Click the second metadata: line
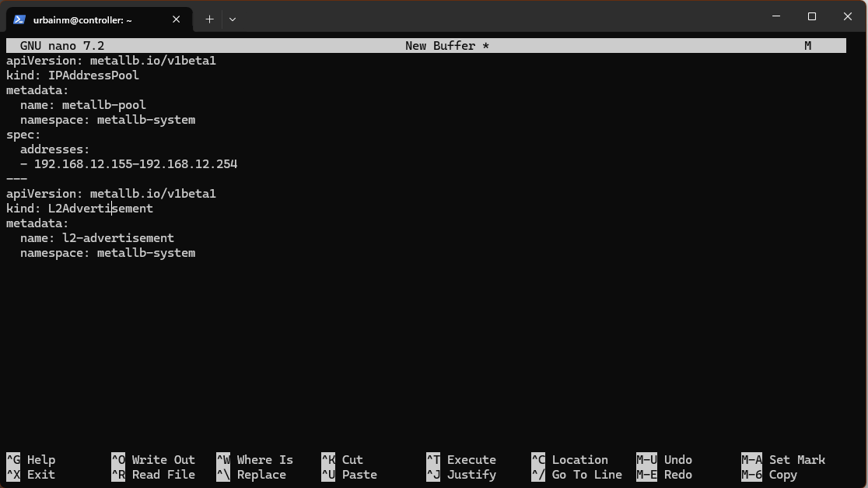The width and height of the screenshot is (868, 488). coord(37,223)
